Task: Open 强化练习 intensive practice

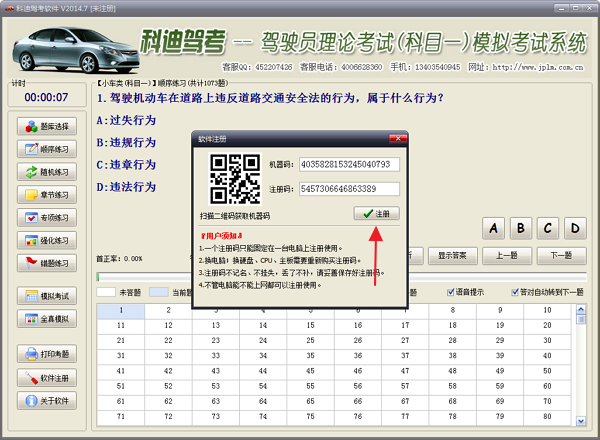Action: (47, 240)
